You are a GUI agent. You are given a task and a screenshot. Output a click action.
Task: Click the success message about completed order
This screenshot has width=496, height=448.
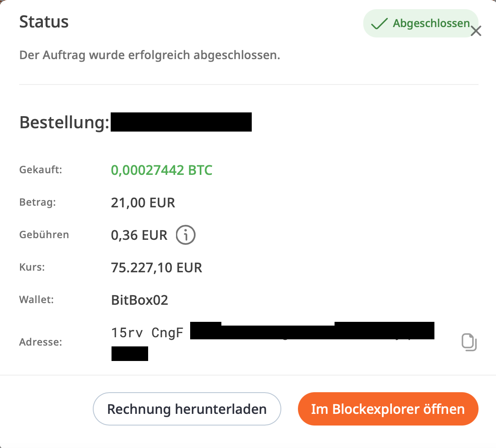point(149,55)
